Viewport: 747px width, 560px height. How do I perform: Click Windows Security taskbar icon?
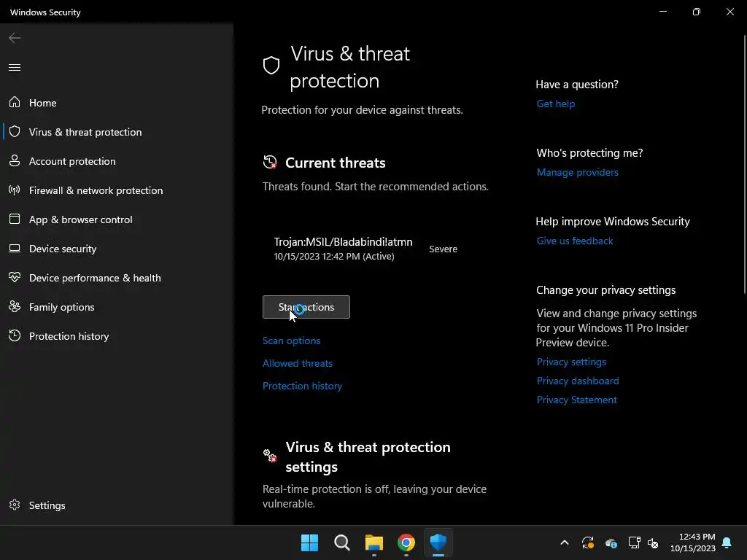pos(438,542)
